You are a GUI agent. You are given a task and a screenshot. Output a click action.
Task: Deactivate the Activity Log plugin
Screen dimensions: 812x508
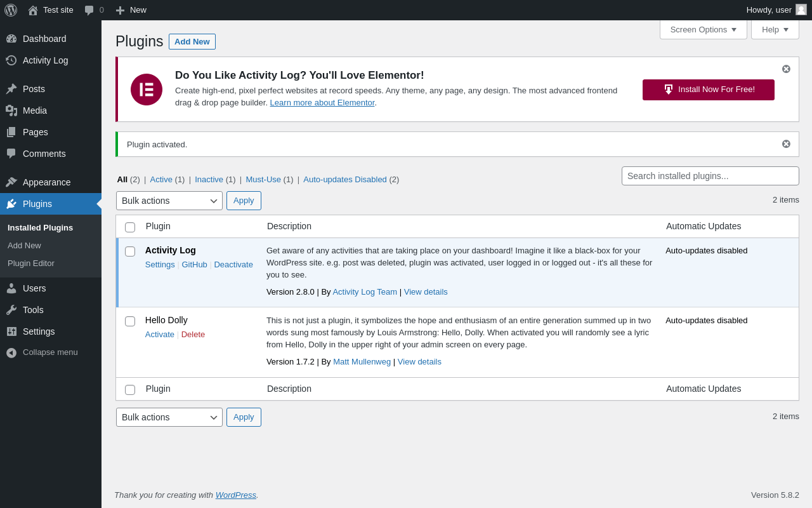pos(233,264)
